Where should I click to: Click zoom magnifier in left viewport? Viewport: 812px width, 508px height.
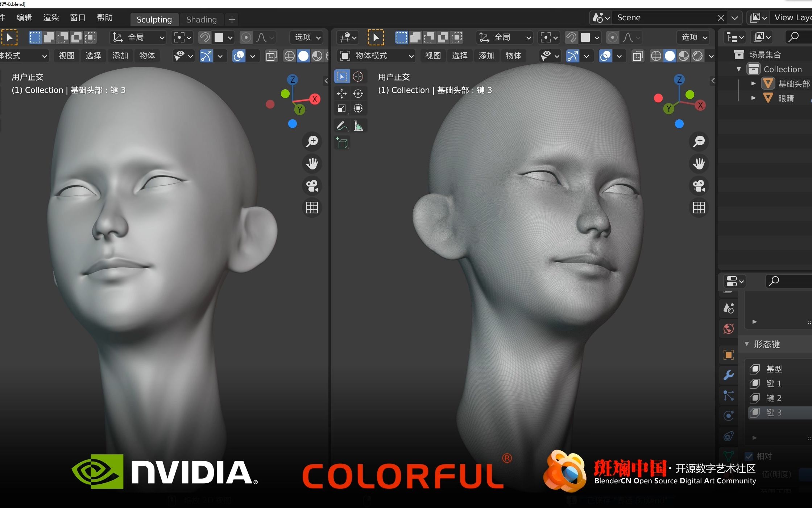click(312, 141)
